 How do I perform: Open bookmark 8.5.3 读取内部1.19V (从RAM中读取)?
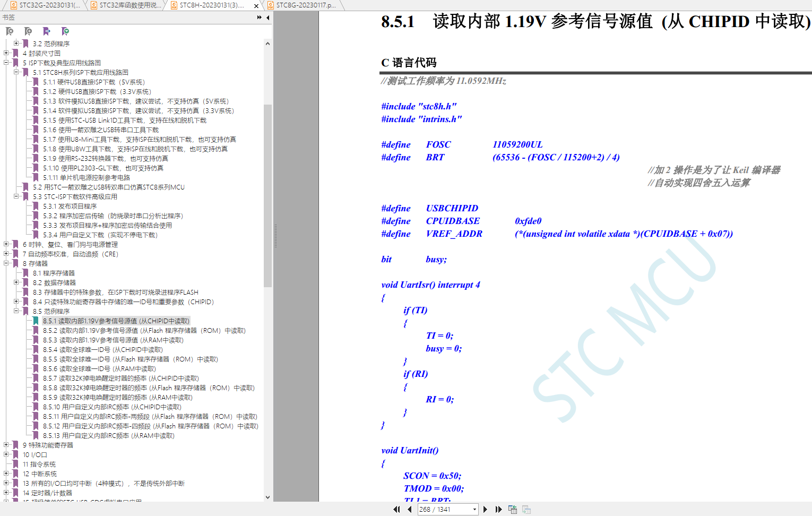[113, 340]
